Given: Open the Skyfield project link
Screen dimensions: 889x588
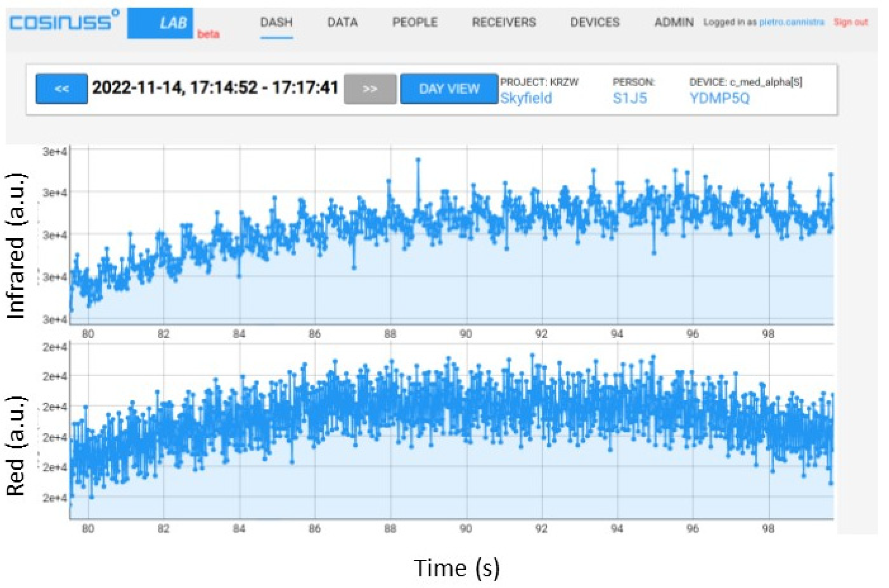Looking at the screenshot, I should pyautogui.click(x=526, y=98).
